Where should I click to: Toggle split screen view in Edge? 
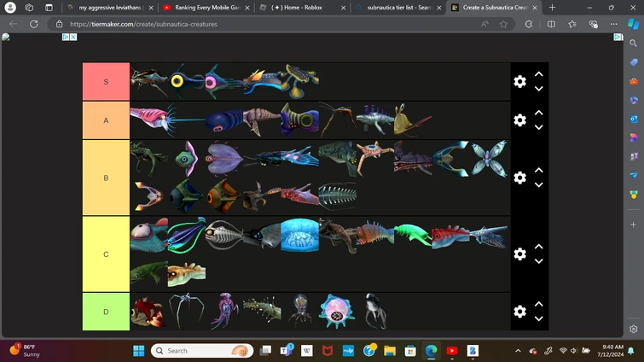click(551, 24)
